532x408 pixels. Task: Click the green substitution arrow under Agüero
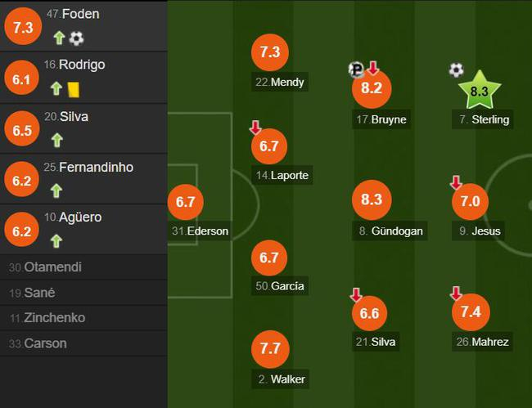(57, 240)
